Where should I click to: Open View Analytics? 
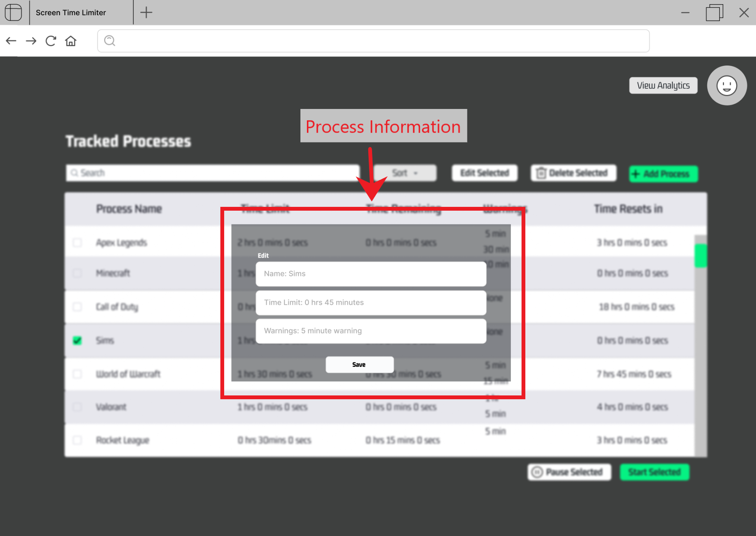663,85
